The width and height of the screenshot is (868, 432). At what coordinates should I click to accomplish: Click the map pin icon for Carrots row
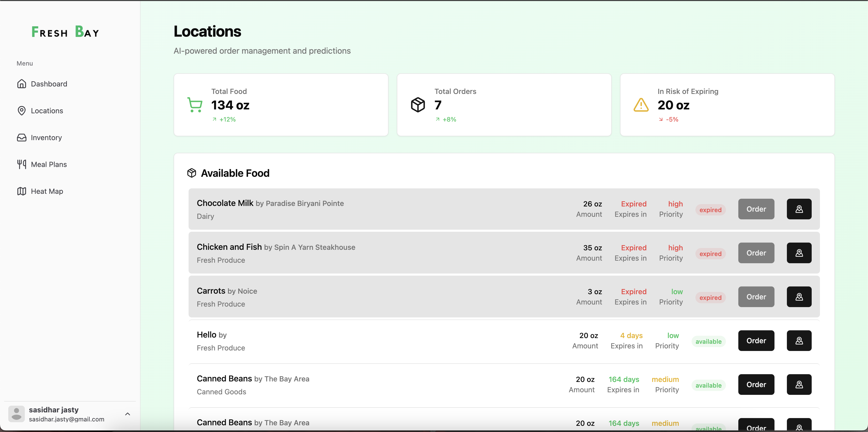(x=799, y=297)
